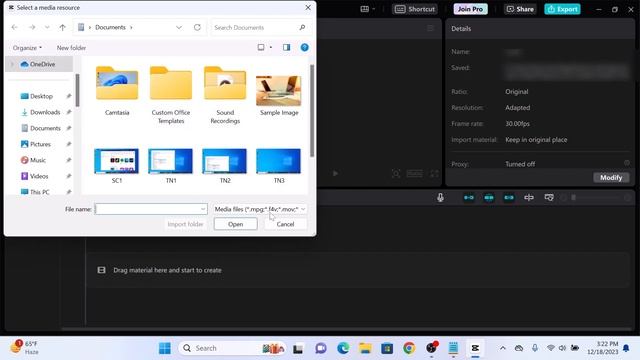The width and height of the screenshot is (640, 360).
Task: Open Pictures quick access location
Action: pos(40,144)
